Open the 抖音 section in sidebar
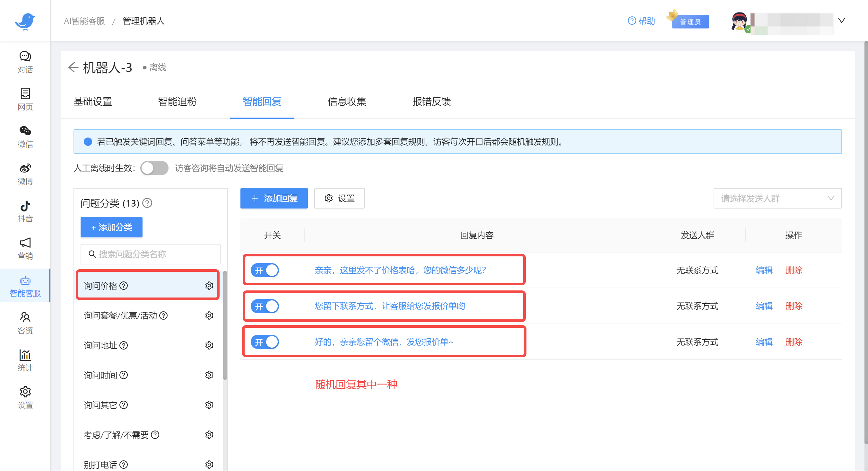868x471 pixels. [25, 211]
